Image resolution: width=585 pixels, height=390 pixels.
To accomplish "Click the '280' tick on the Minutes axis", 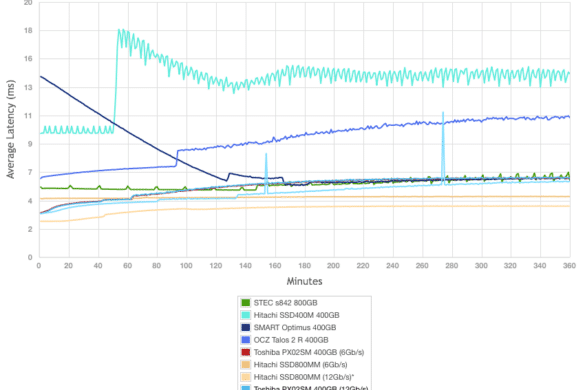I will (451, 266).
